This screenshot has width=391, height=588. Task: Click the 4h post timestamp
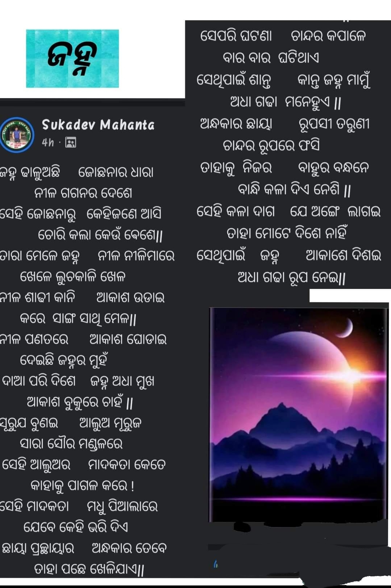click(x=47, y=143)
